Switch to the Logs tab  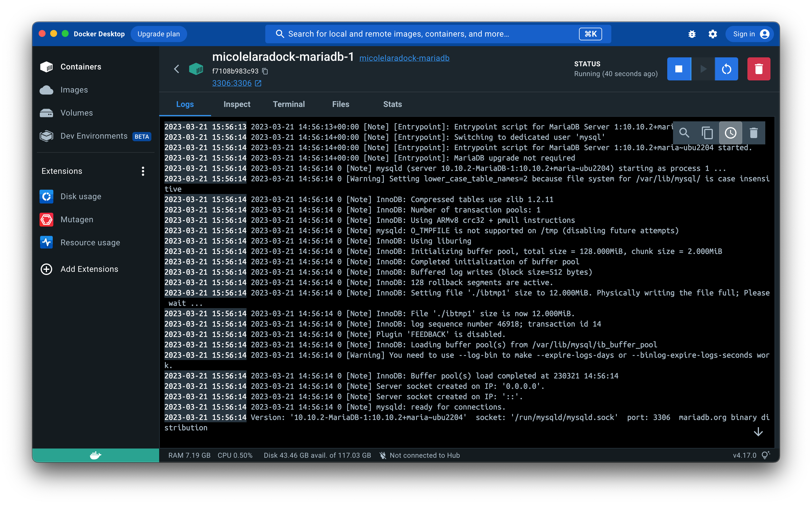coord(185,104)
